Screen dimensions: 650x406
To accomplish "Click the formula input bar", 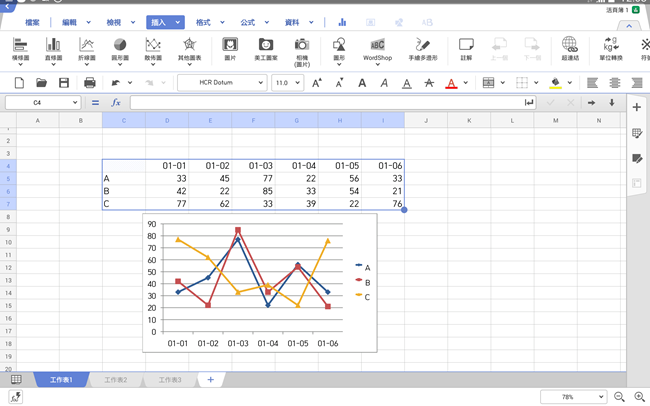I will [333, 102].
